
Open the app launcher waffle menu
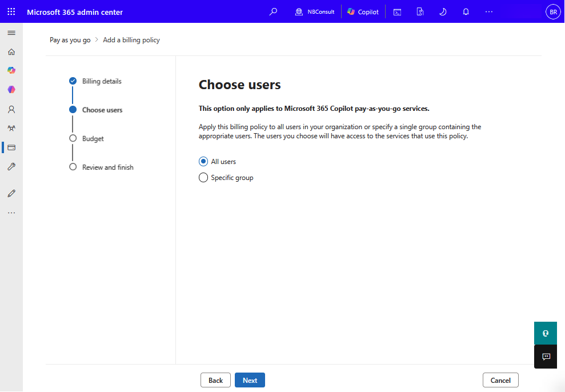[x=11, y=12]
